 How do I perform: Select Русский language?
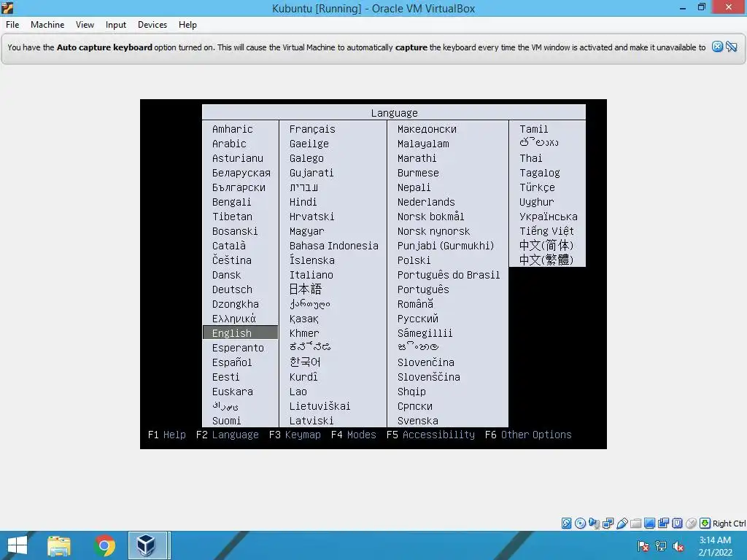coord(418,319)
